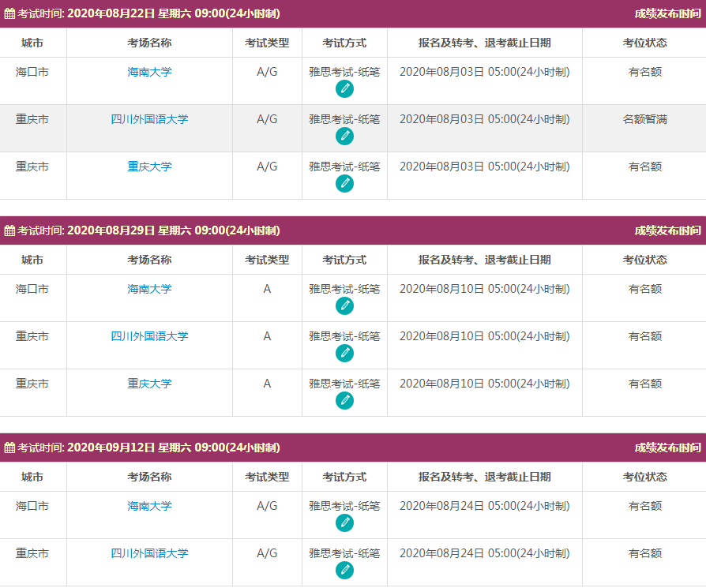The image size is (706, 588).
Task: Click the pencil icon in 四川外国语大学 August 29 row
Action: click(x=344, y=353)
